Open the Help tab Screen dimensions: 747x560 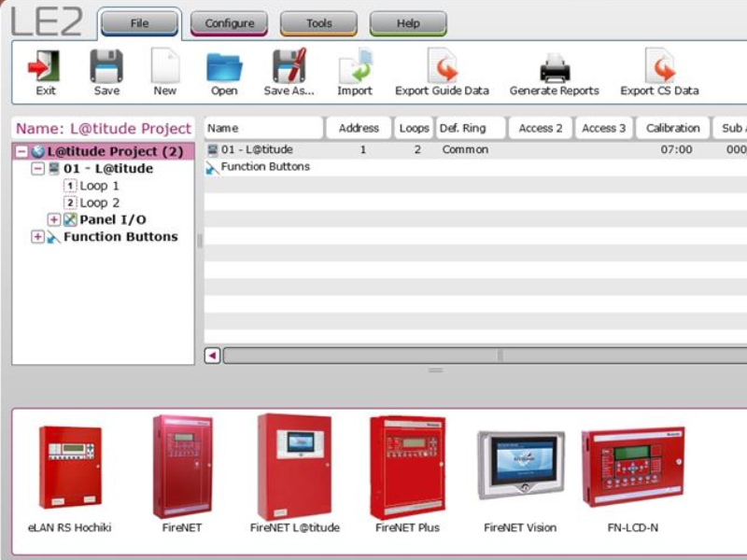(x=408, y=22)
